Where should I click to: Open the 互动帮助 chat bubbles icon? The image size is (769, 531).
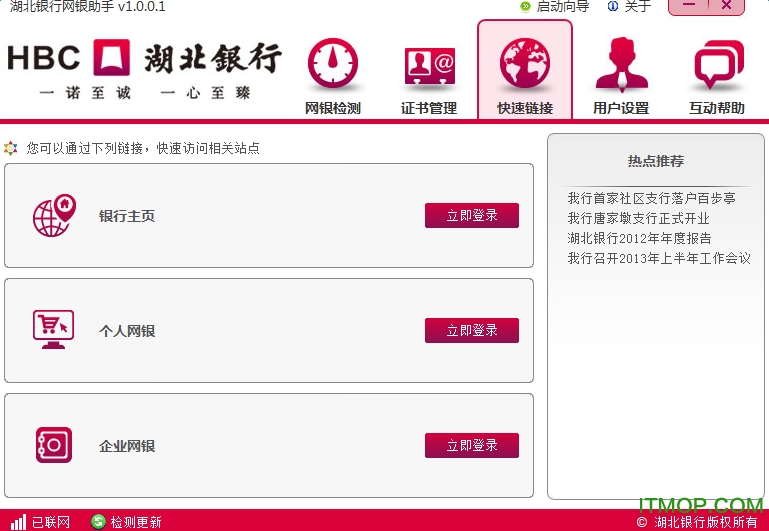717,66
